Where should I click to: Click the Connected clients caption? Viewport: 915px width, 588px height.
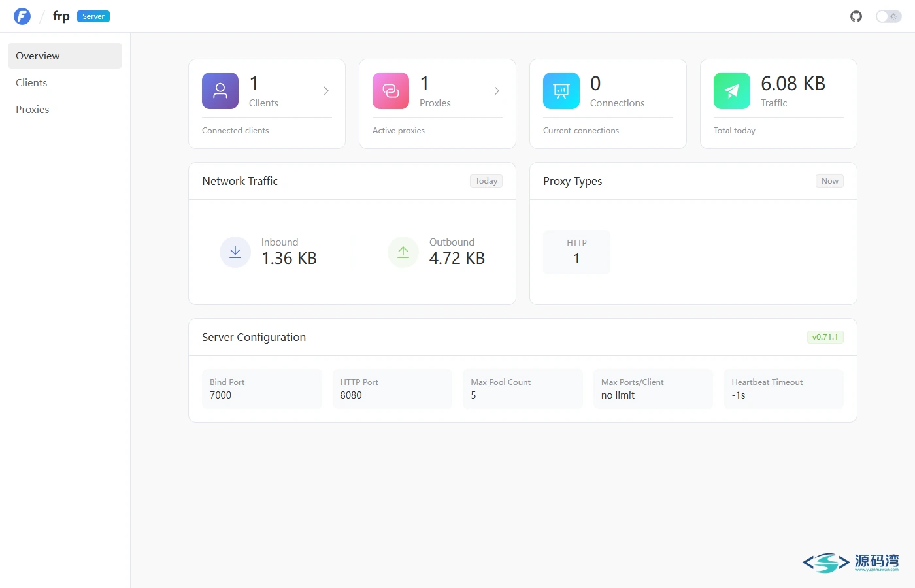[x=235, y=131]
